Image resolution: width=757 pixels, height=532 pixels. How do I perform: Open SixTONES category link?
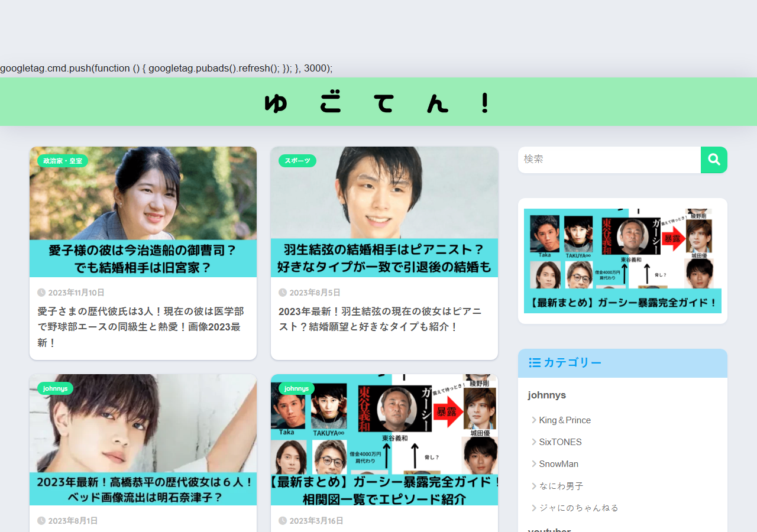560,442
